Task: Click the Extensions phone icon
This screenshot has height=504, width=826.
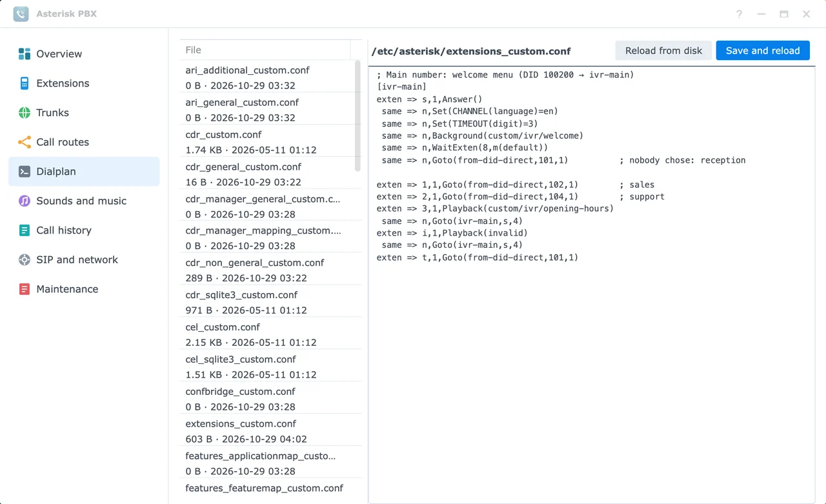Action: (x=25, y=83)
